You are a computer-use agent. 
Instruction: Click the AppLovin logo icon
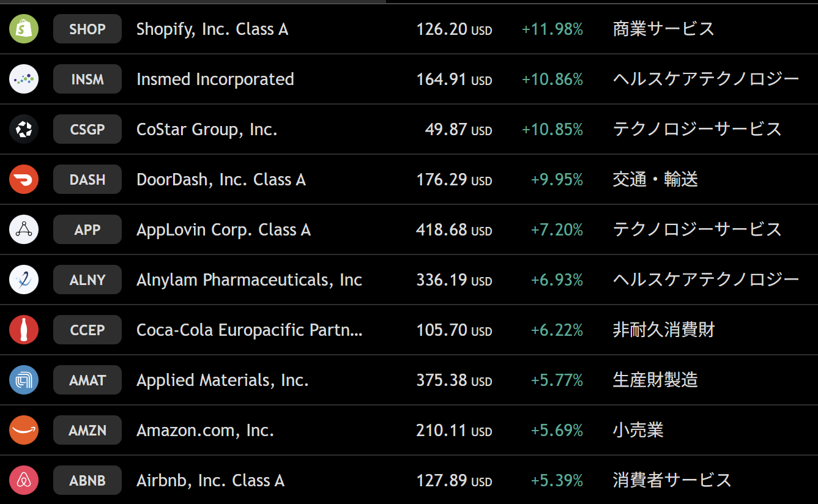[x=24, y=229]
